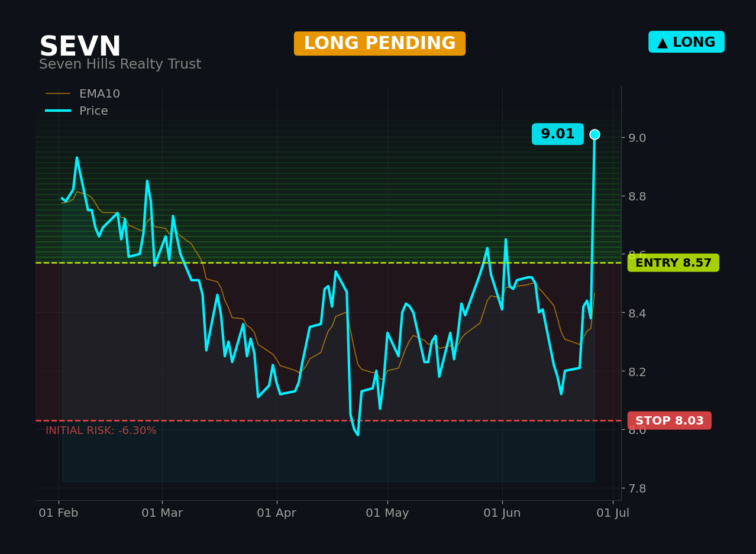756x554 pixels.
Task: Click the 01 Jun axis label
Action: (502, 513)
